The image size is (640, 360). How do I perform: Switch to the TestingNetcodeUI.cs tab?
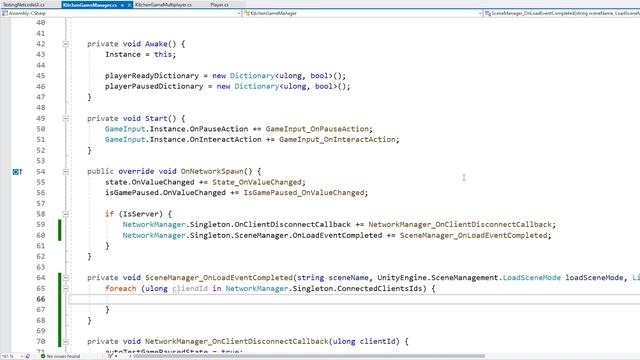pos(24,5)
